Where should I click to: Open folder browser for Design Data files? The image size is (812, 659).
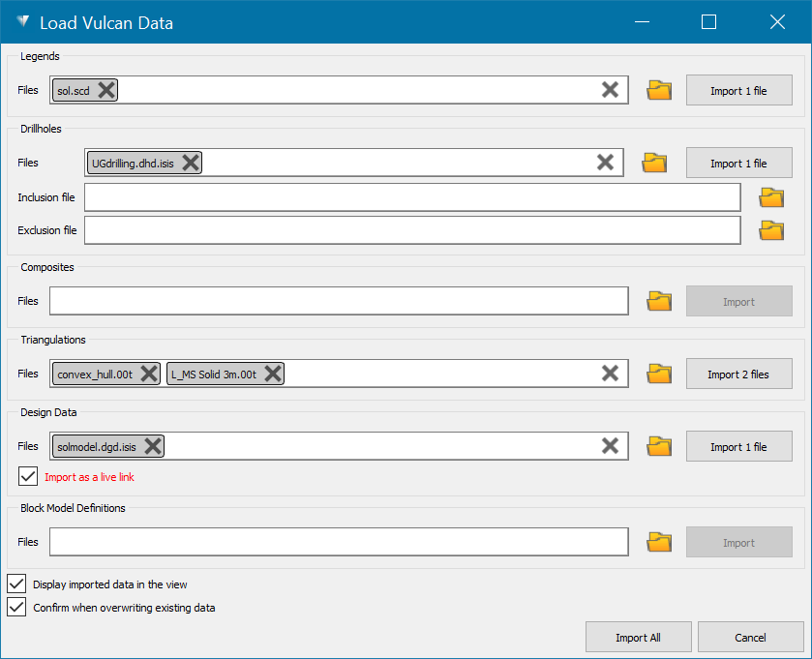pyautogui.click(x=659, y=446)
